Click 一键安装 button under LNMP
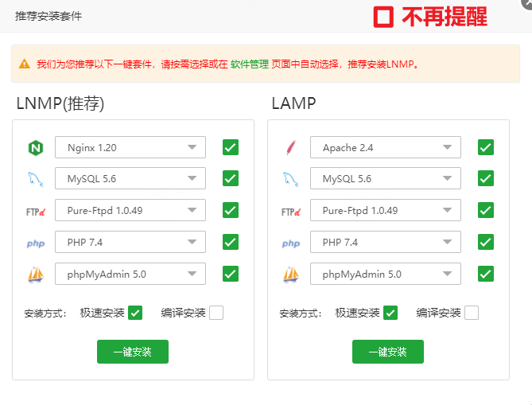Image resolution: width=532 pixels, height=405 pixels. pos(133,352)
